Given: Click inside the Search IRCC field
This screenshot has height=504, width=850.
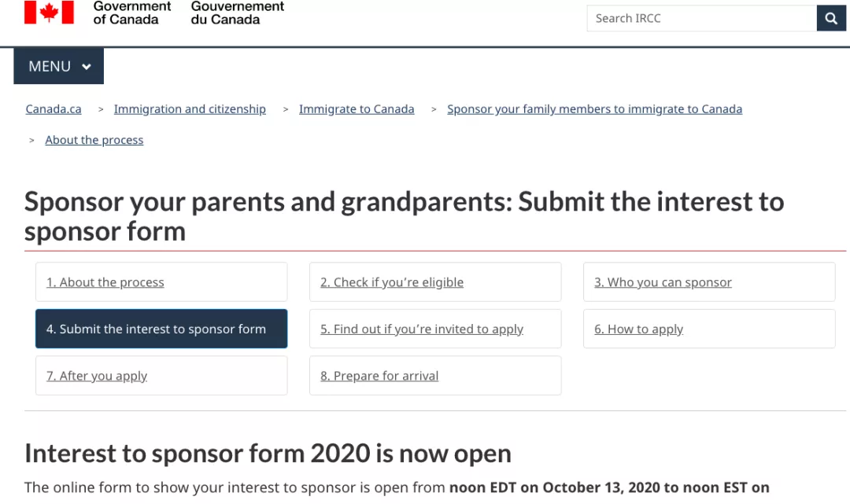Looking at the screenshot, I should coord(700,18).
